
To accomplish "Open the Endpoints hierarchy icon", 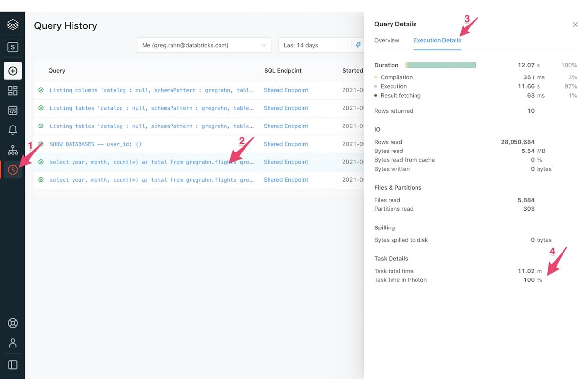I will (x=13, y=150).
